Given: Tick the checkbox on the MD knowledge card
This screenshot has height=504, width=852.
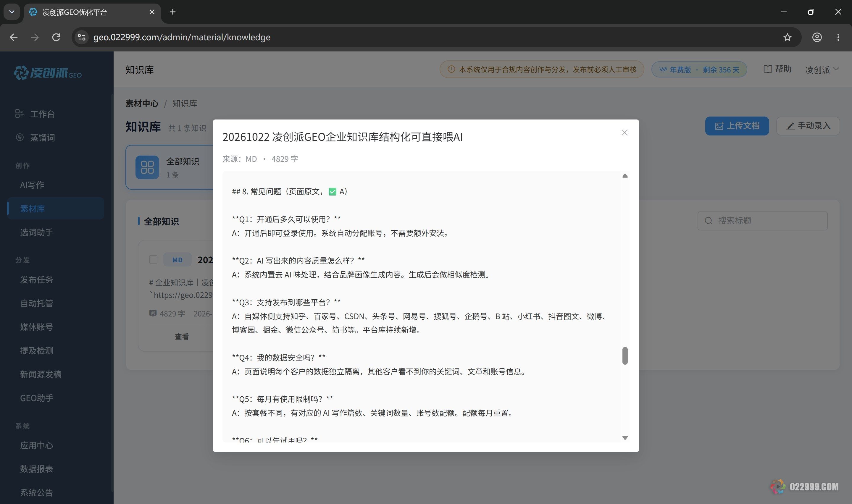Looking at the screenshot, I should coord(153,259).
